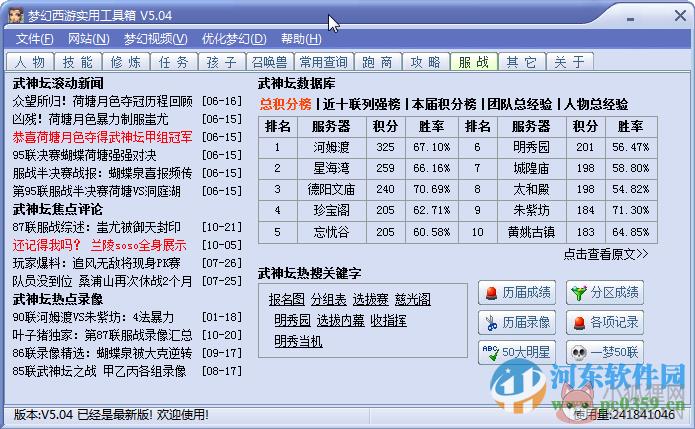The image size is (695, 429).
Task: Switch to the 攻略 tab
Action: [426, 62]
